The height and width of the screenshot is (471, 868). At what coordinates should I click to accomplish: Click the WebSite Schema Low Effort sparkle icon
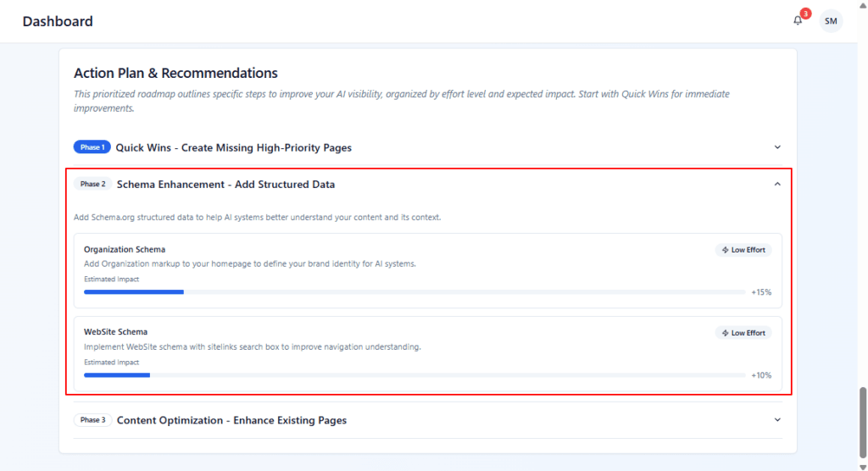tap(725, 333)
